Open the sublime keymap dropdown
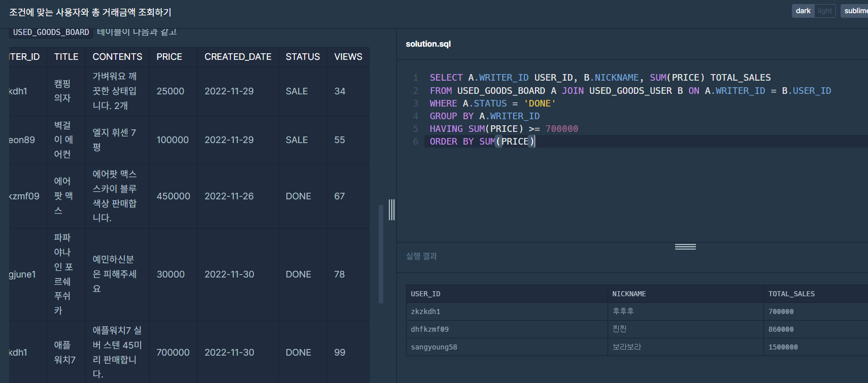 coord(855,11)
